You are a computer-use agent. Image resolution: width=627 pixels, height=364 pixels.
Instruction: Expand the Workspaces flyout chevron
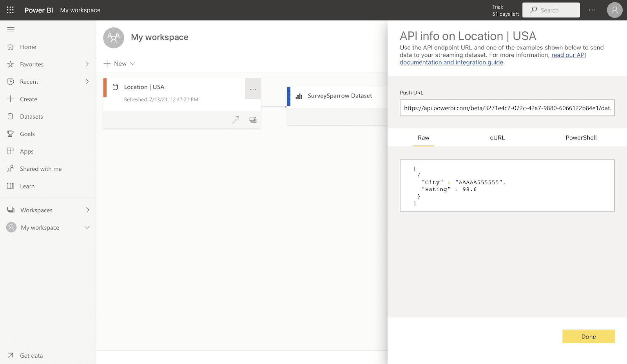pos(87,210)
